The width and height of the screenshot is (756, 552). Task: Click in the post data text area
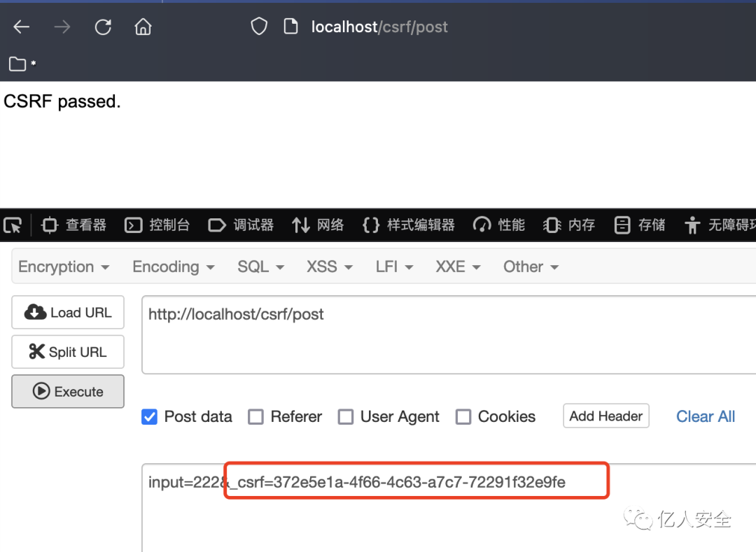[x=449, y=508]
